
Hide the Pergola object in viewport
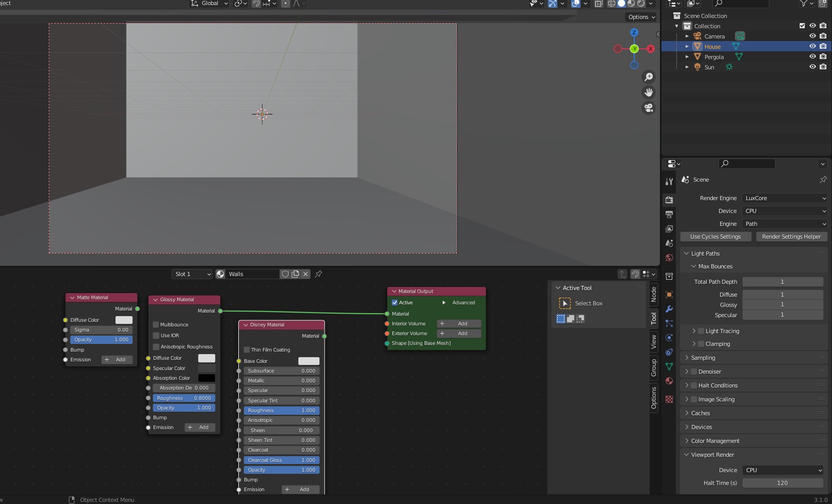click(x=812, y=56)
